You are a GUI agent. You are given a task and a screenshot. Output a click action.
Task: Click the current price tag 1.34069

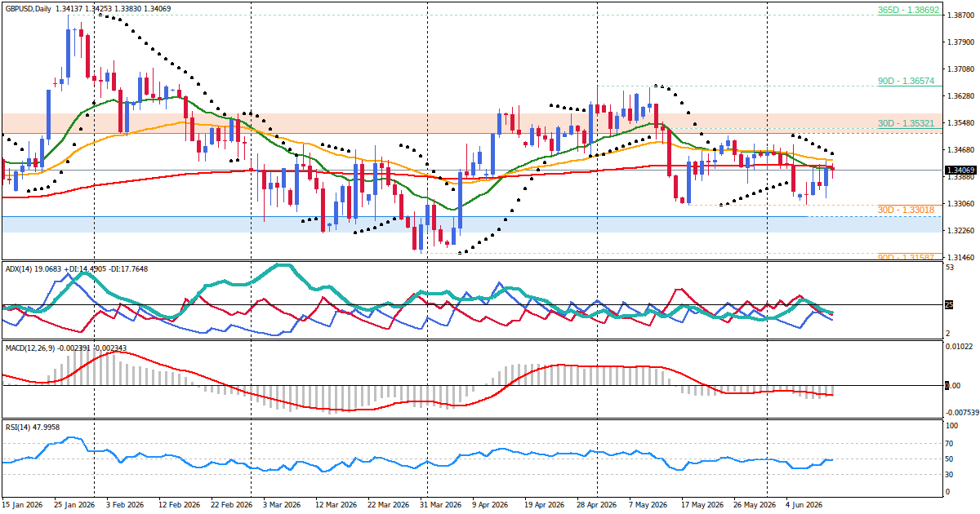tap(960, 170)
